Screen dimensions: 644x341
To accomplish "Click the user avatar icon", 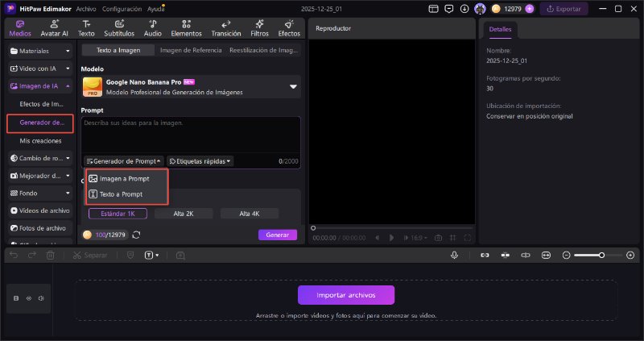I will [x=480, y=9].
